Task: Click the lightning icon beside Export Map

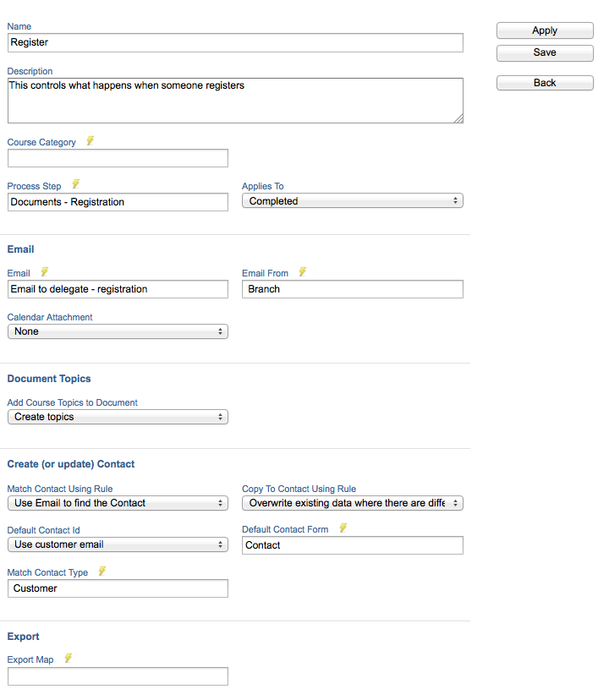Action: tap(68, 658)
